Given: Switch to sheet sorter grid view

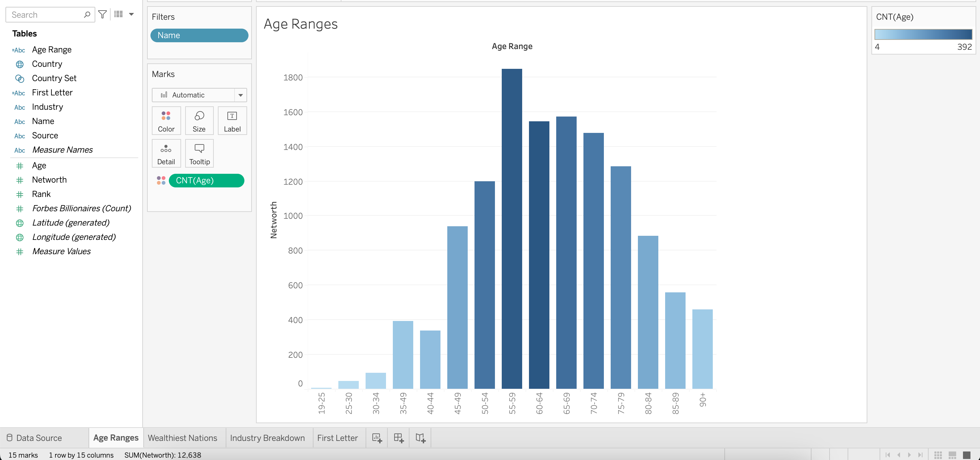Looking at the screenshot, I should [x=938, y=455].
